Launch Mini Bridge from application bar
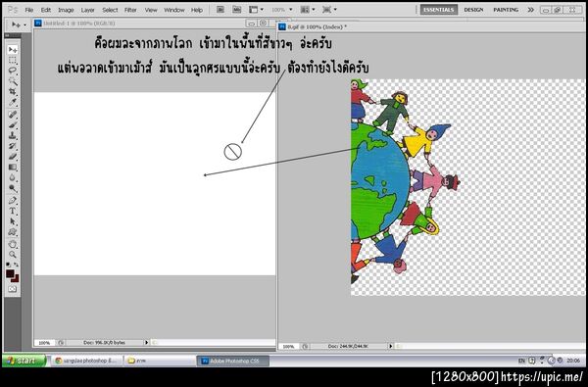588x387 pixels. pyautogui.click(x=236, y=10)
